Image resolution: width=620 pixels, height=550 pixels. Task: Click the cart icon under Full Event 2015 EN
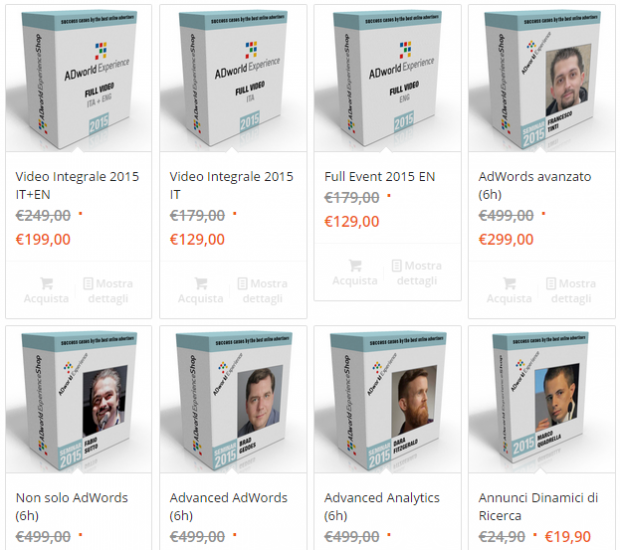coord(355,265)
